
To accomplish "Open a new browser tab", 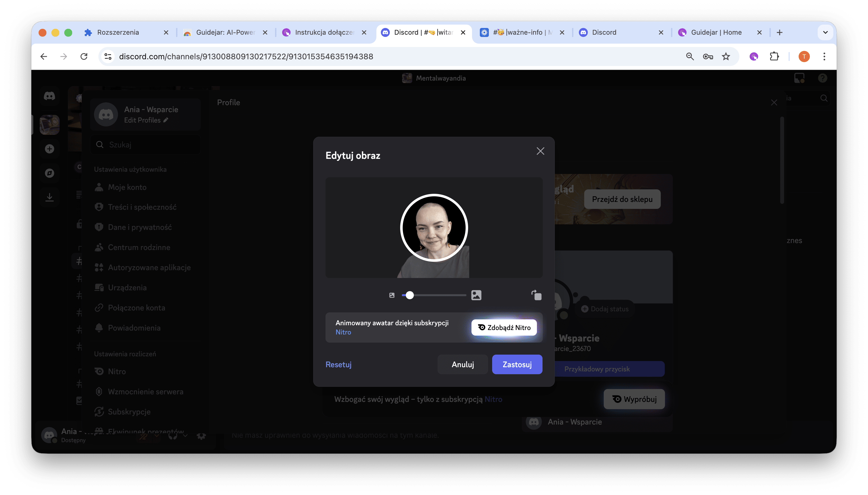I will (780, 32).
